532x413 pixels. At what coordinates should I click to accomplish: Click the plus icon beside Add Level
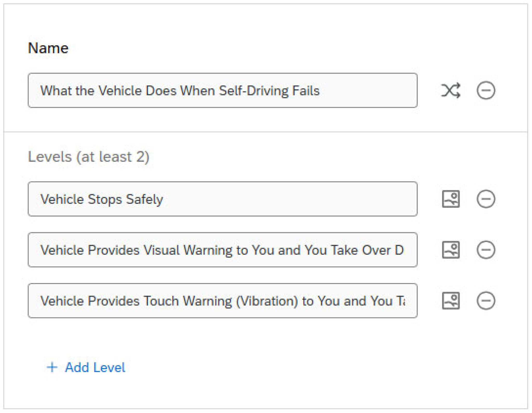click(52, 367)
